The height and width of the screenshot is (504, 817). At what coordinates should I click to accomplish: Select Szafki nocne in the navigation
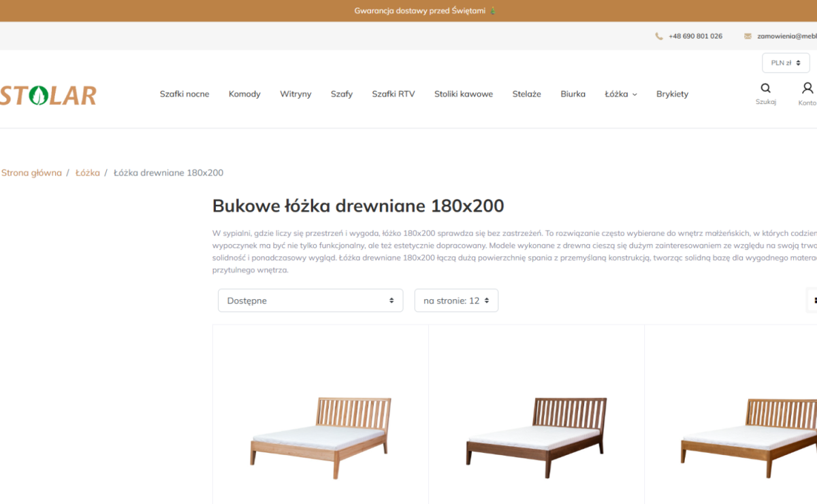click(185, 94)
